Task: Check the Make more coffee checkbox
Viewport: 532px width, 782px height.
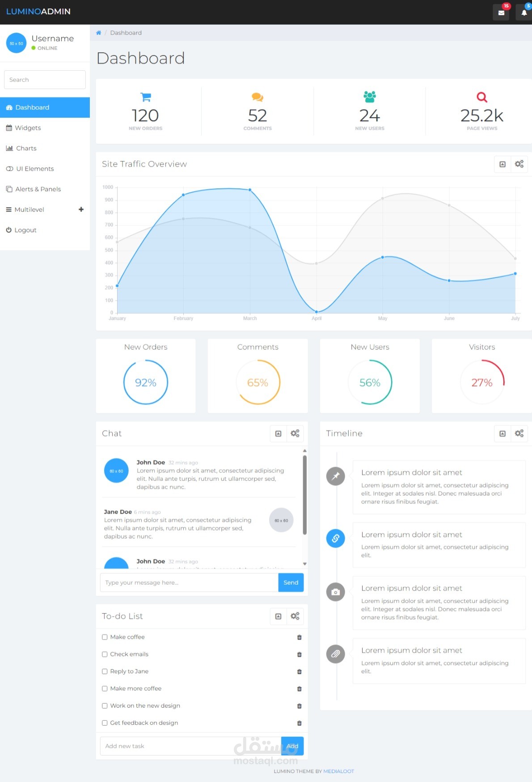Action: point(105,688)
